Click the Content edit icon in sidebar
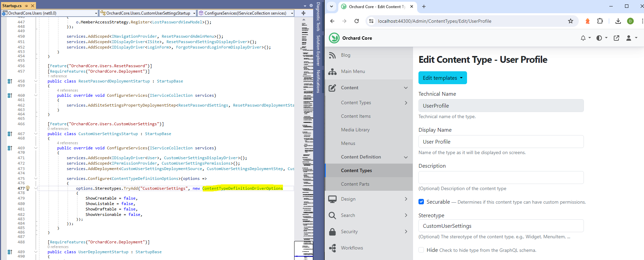Image resolution: width=644 pixels, height=260 pixels. point(332,88)
